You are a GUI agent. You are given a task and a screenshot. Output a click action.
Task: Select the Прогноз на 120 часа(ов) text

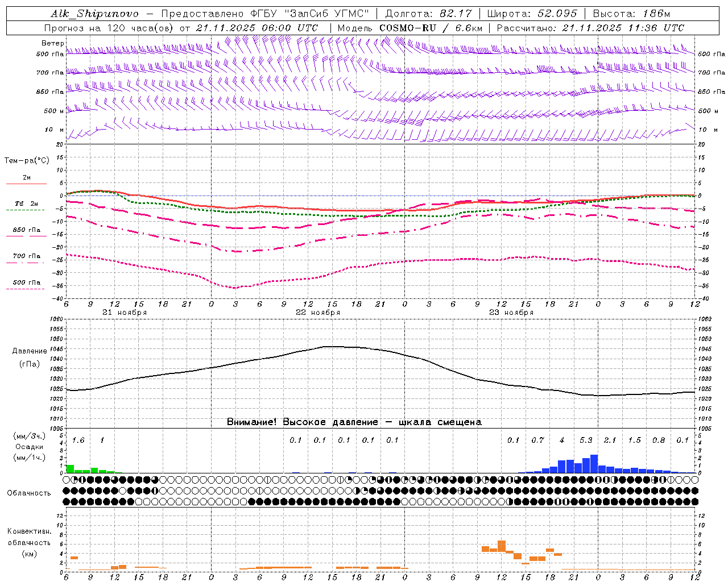pos(110,28)
